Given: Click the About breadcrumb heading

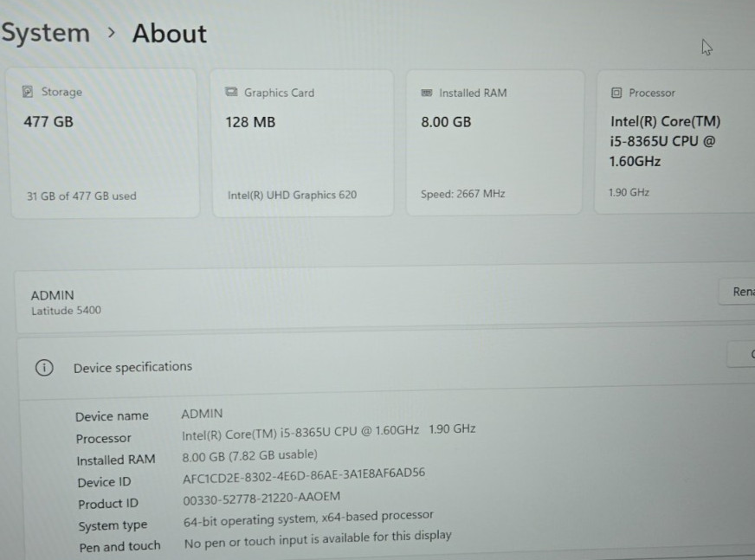Looking at the screenshot, I should [x=170, y=34].
